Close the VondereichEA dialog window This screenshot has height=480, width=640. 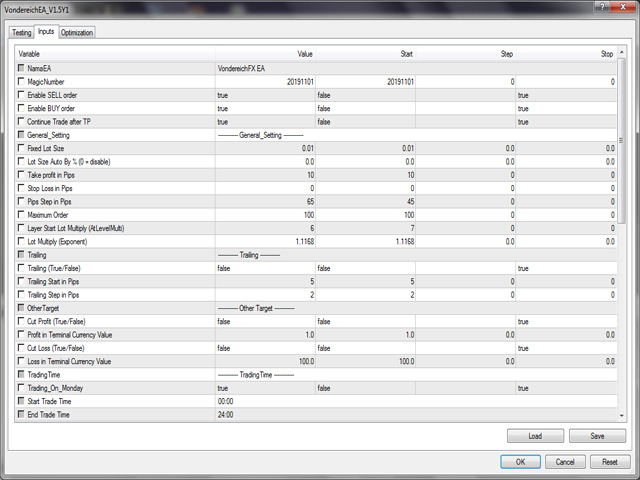click(x=623, y=6)
